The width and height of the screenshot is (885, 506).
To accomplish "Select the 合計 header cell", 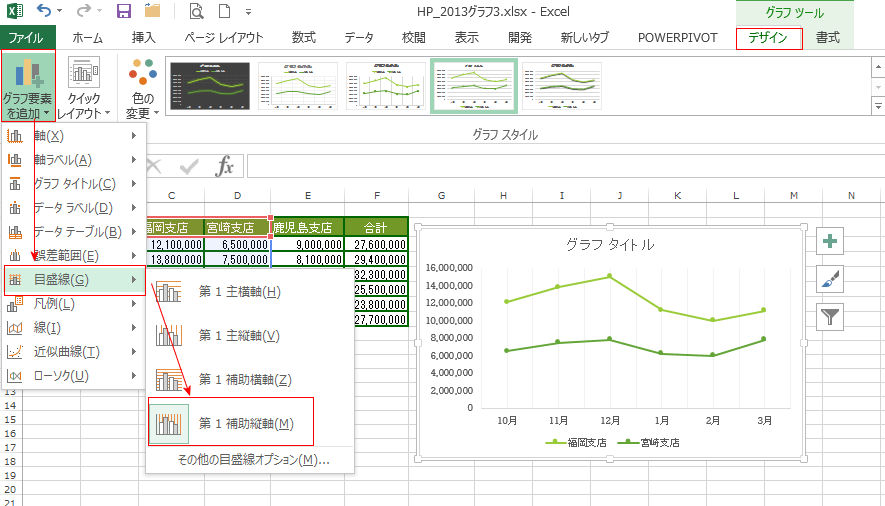I will [376, 227].
